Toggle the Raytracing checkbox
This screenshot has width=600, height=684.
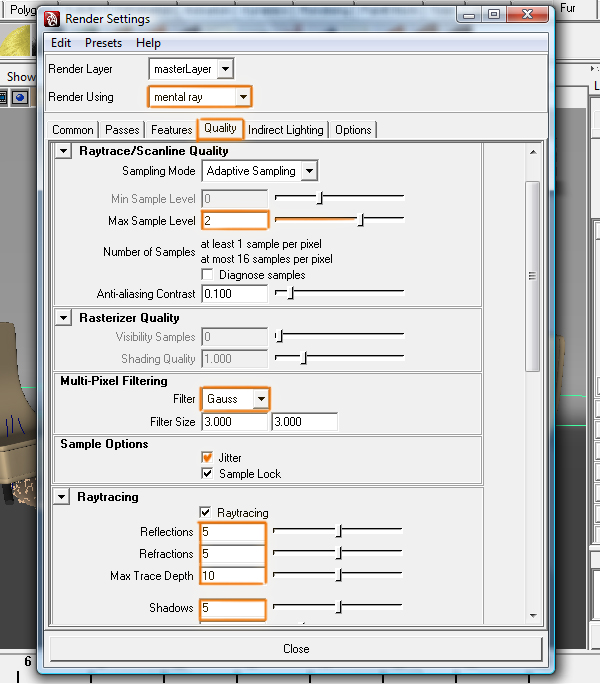(x=205, y=512)
